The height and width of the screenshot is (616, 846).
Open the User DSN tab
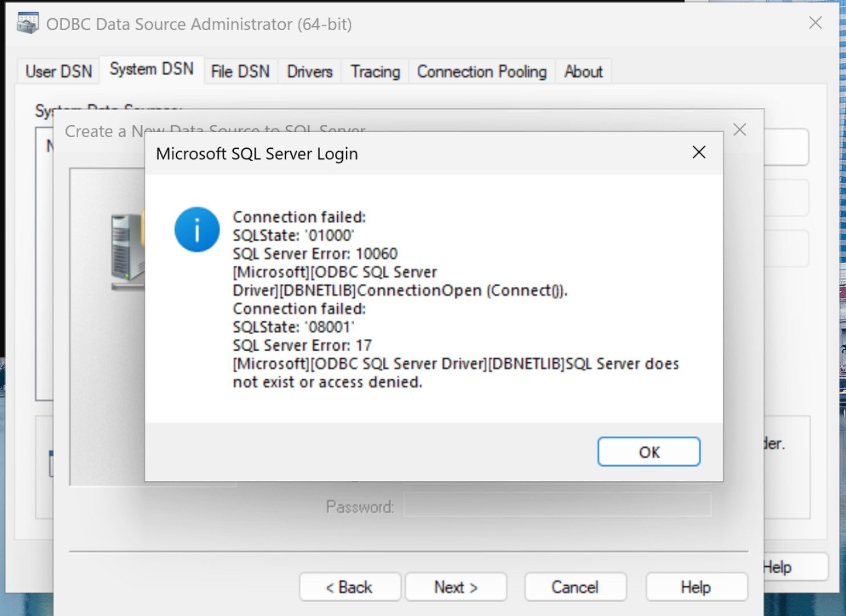pyautogui.click(x=58, y=71)
